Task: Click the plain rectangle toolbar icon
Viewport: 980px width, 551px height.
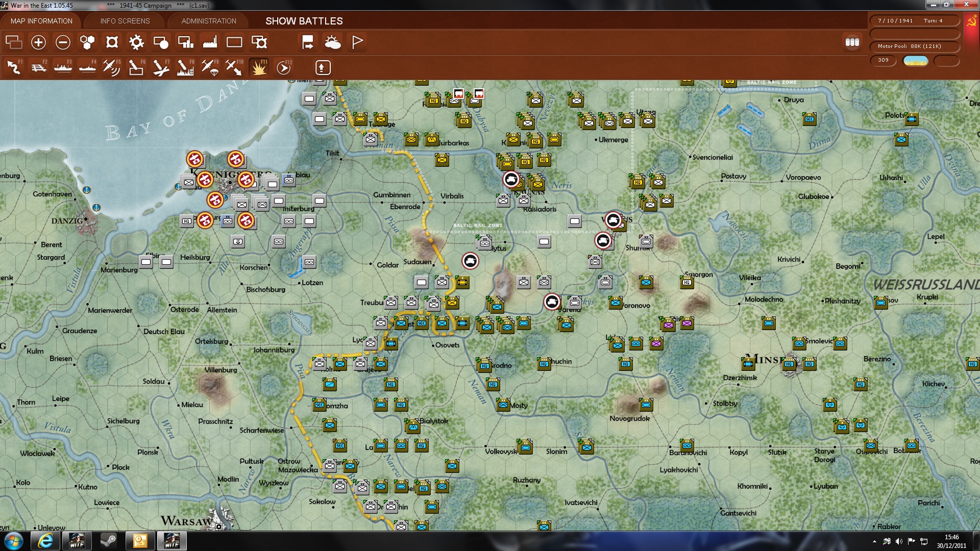Action: [x=234, y=42]
